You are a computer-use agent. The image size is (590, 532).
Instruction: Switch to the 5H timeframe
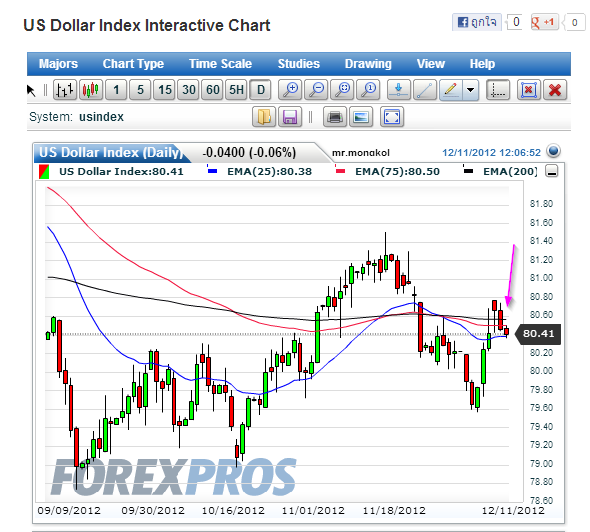pos(237,90)
